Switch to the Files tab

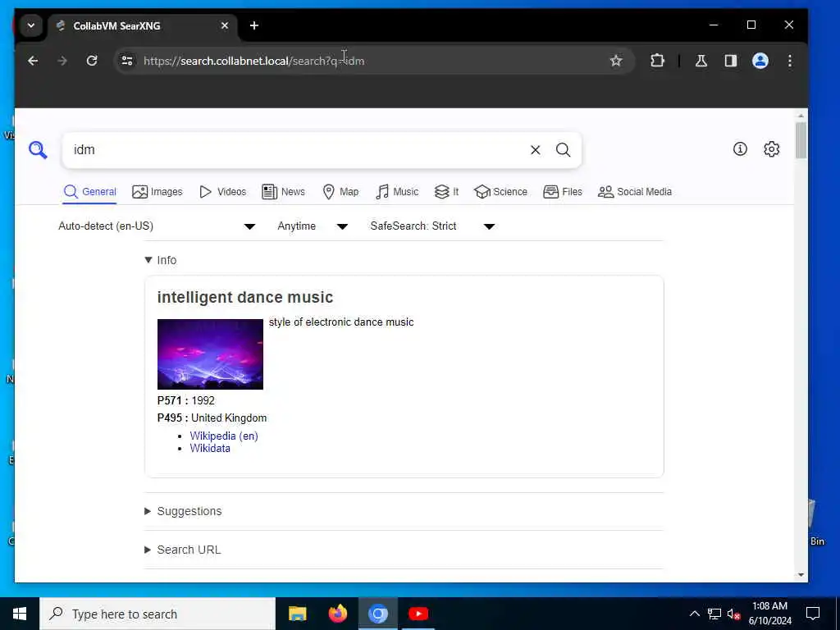(563, 192)
